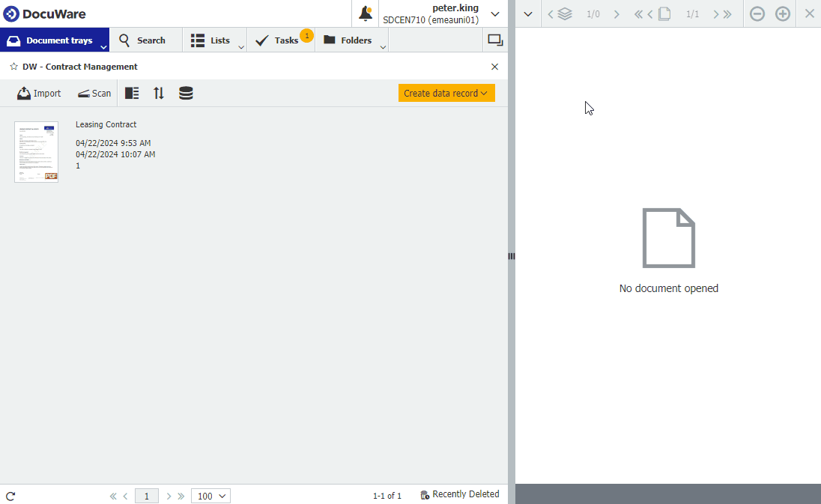Switch to the Search tab
821x504 pixels.
tap(145, 40)
